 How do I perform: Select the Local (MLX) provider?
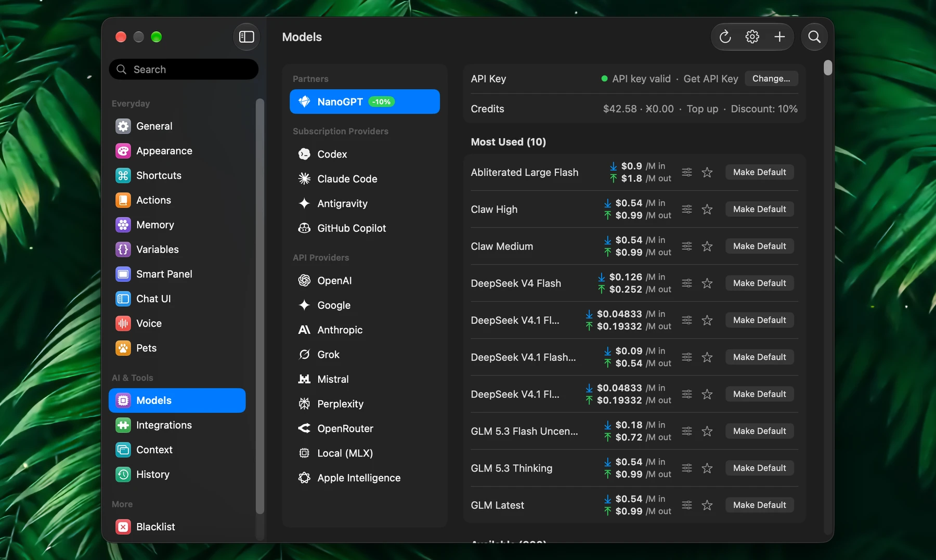tap(365, 453)
